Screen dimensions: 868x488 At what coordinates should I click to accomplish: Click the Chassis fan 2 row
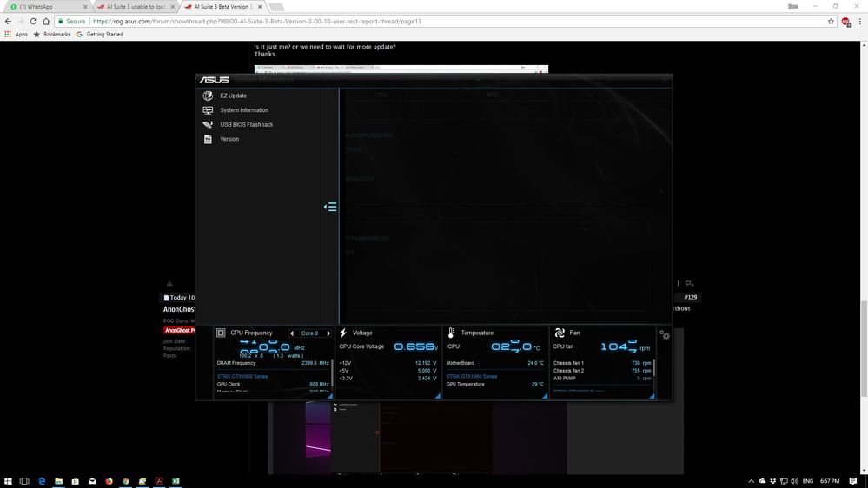coord(602,371)
